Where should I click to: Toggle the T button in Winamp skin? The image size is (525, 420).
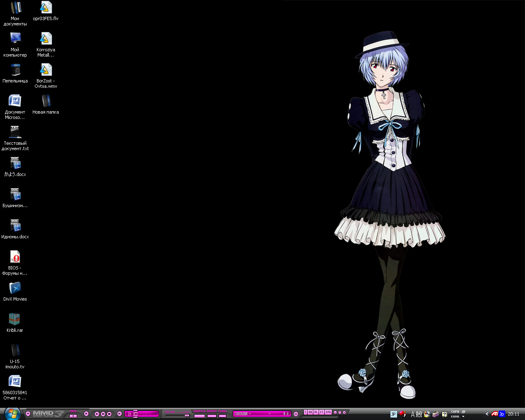pyautogui.click(x=305, y=412)
